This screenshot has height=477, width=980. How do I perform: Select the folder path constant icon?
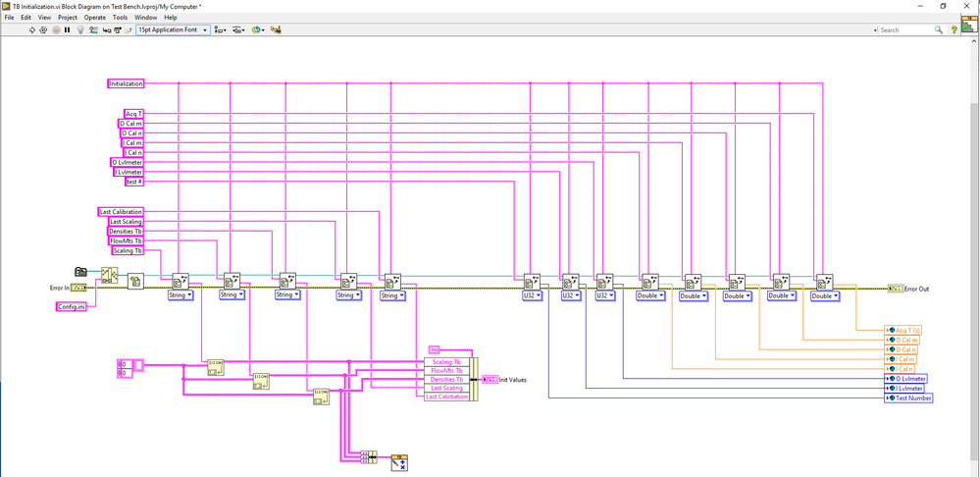(80, 271)
